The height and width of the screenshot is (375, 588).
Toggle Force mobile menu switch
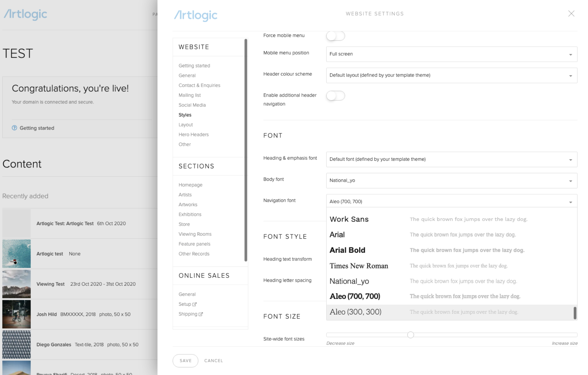point(335,36)
